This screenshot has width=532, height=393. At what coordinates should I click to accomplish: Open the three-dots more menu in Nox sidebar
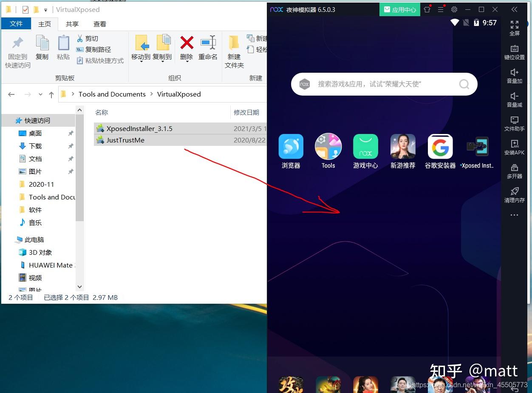515,215
